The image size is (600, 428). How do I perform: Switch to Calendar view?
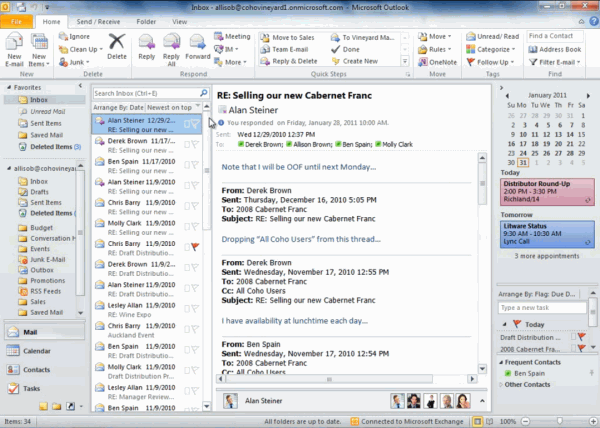[36, 351]
